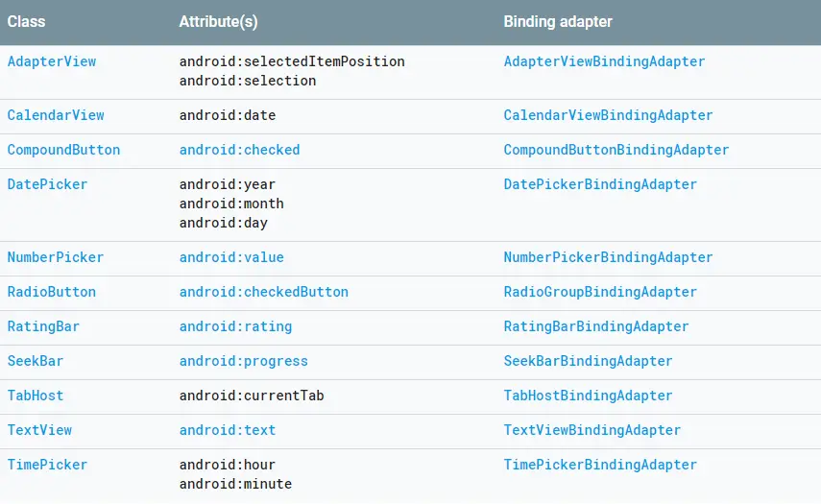Viewport: 821px width, 504px height.
Task: Open the android:checkedButton attribute link
Action: [264, 292]
